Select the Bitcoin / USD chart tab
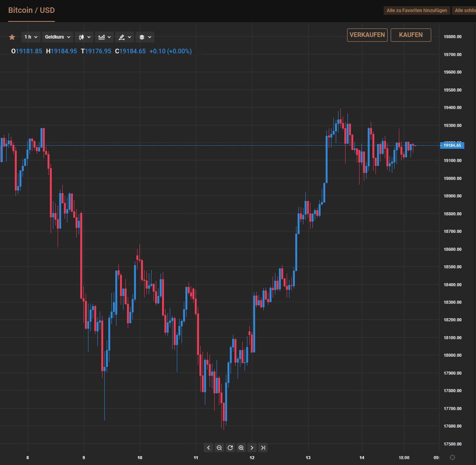This screenshot has height=465, width=476. click(x=31, y=10)
